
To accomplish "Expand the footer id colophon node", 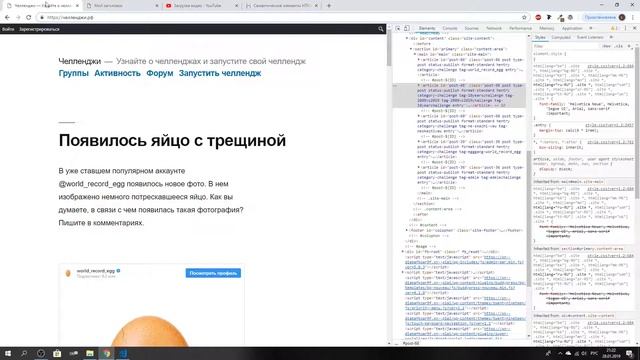I will click(x=407, y=230).
